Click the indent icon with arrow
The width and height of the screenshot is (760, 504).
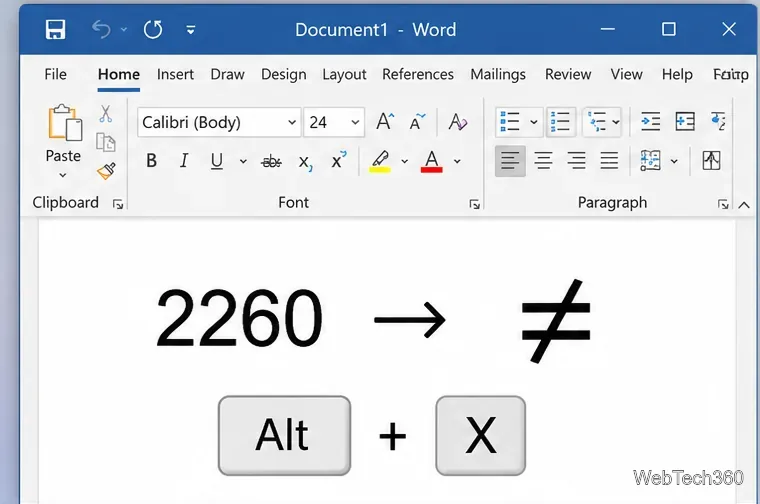tap(650, 121)
